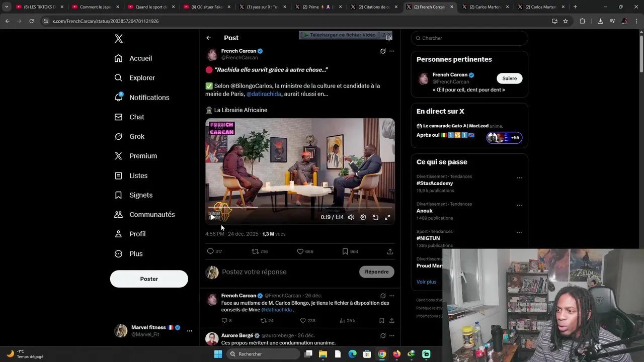This screenshot has height=362, width=644.
Task: Open Explorer in sidebar
Action: click(134, 78)
